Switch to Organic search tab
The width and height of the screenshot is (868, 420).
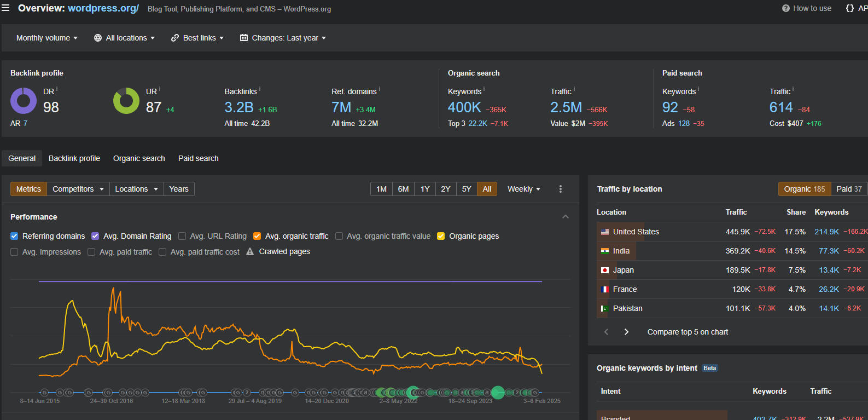(139, 158)
